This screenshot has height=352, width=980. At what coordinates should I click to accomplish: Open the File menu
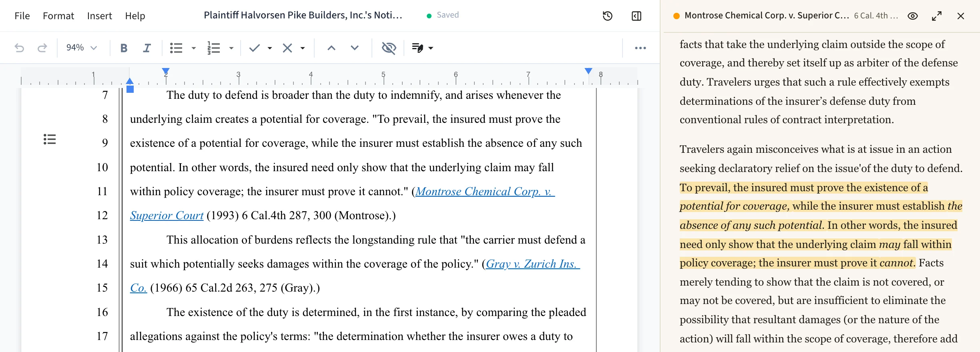click(22, 16)
